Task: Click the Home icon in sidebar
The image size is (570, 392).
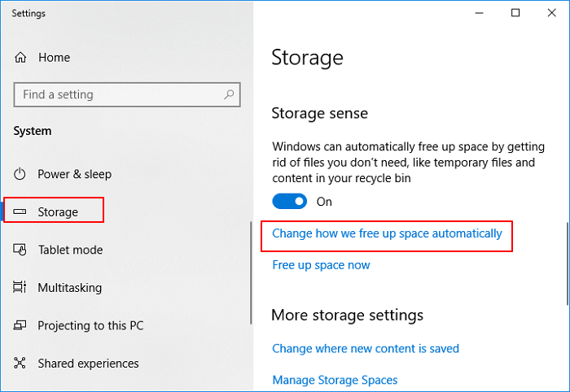Action: (20, 58)
